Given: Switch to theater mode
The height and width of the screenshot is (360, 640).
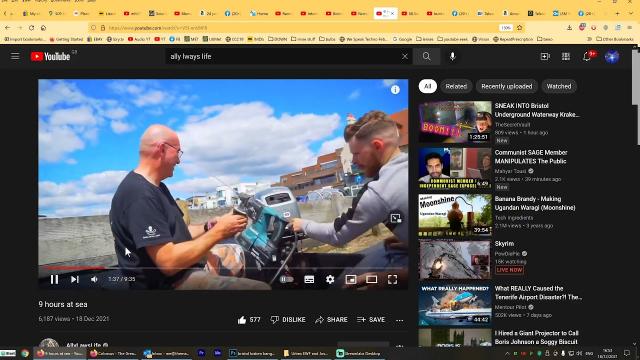Looking at the screenshot, I should (371, 279).
